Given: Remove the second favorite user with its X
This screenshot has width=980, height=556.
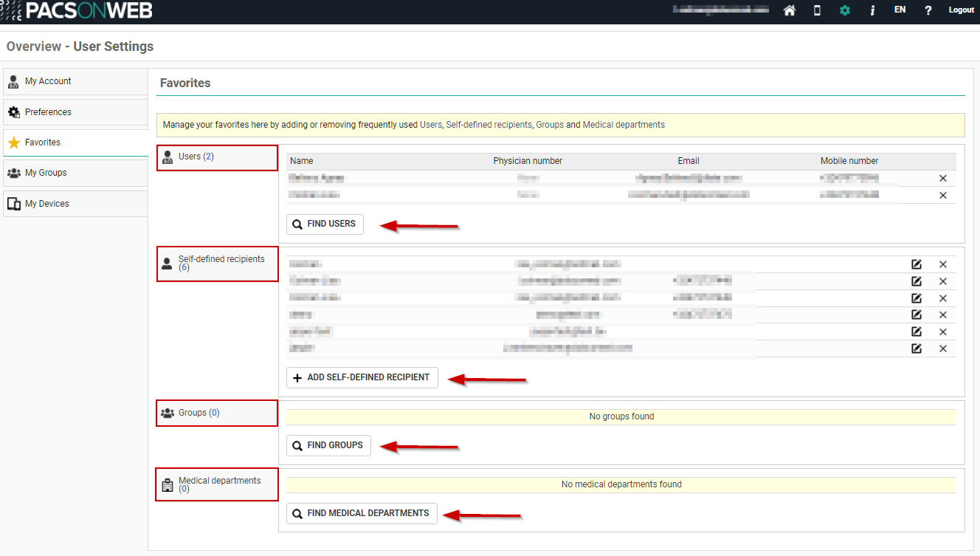Looking at the screenshot, I should click(942, 195).
